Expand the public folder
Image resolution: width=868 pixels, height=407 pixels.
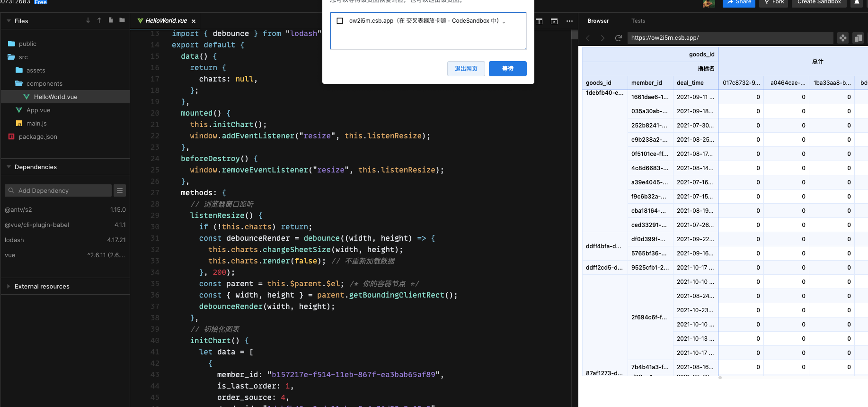(x=65, y=44)
